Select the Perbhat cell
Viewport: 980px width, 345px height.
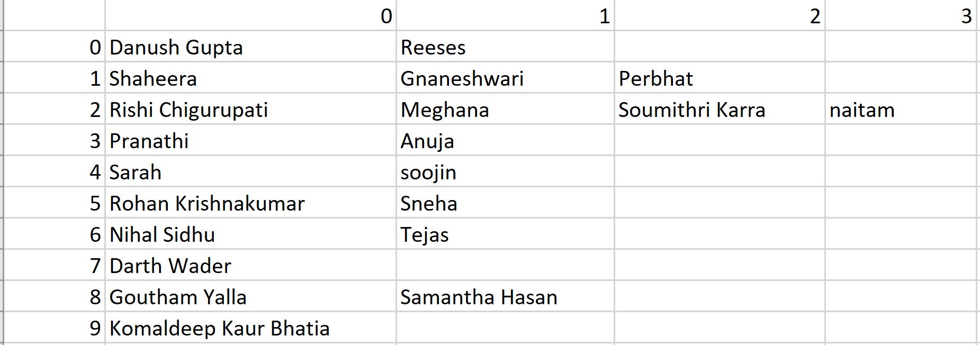pos(720,78)
